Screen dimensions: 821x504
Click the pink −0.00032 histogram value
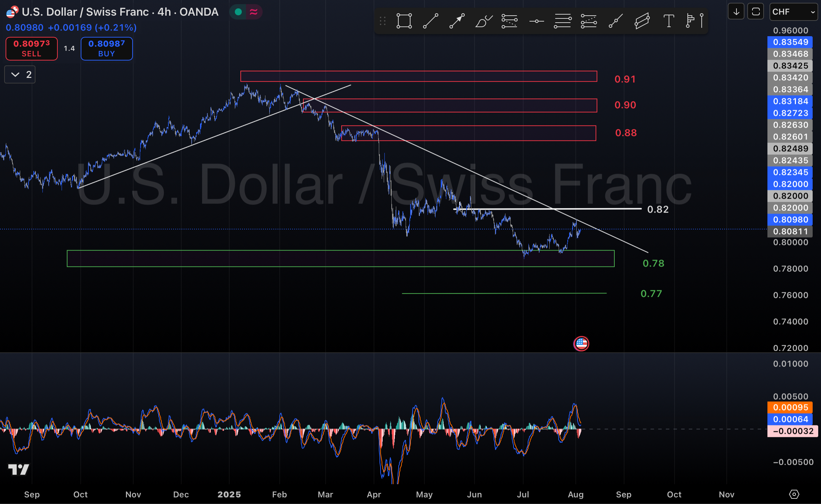pos(792,431)
